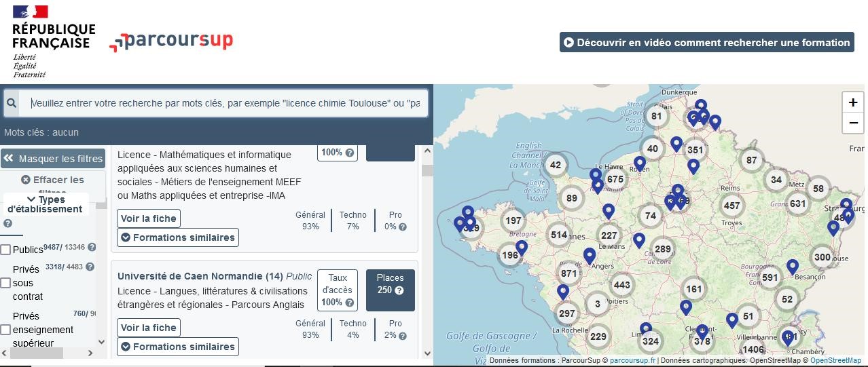Open map cluster marked 289
This screenshot has width=868, height=367.
662,249
